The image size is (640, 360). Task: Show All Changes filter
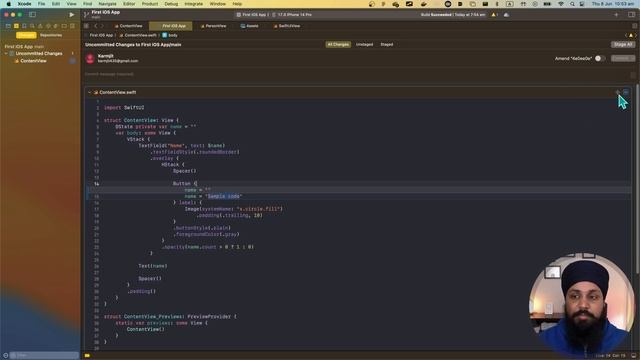pyautogui.click(x=338, y=44)
